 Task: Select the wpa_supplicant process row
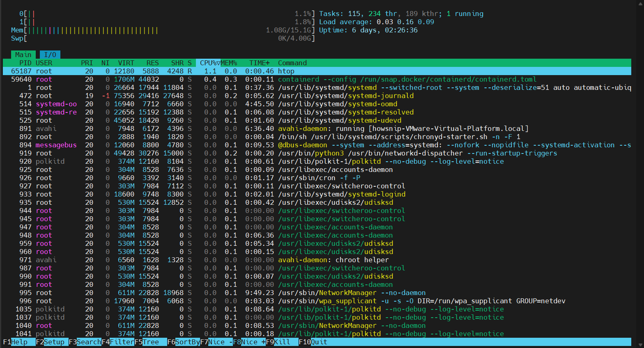[317, 301]
